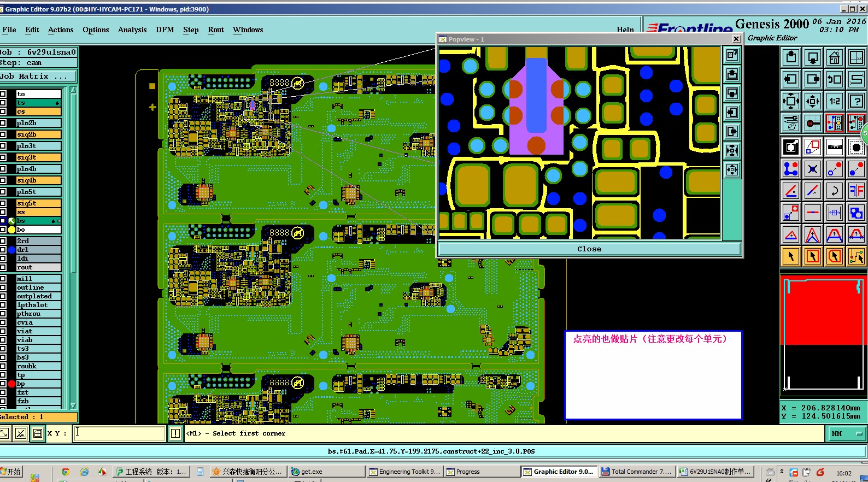Open the Edit menu
The height and width of the screenshot is (482, 868).
point(32,30)
